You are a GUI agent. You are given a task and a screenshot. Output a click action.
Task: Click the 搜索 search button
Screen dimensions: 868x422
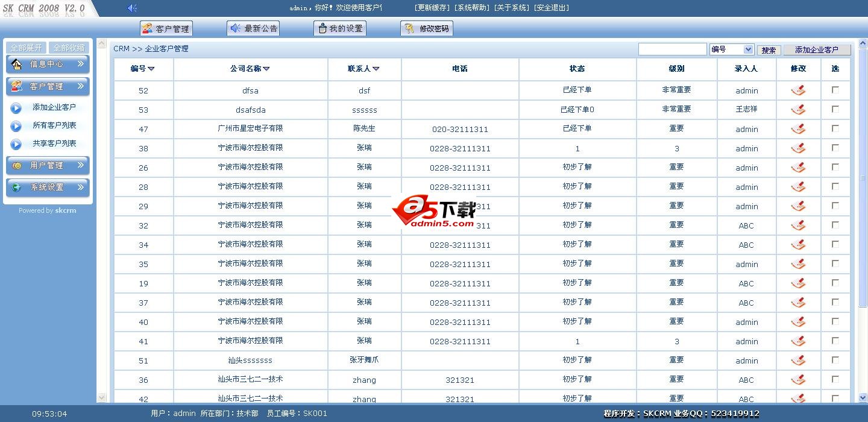[769, 50]
